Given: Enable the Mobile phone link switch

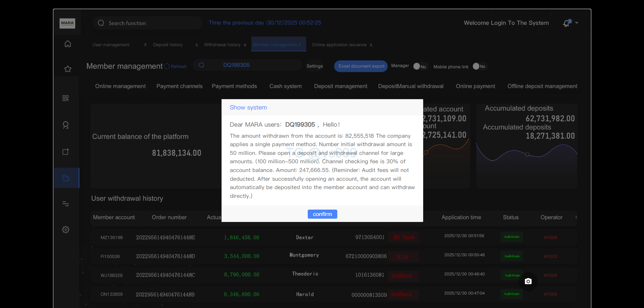Looking at the screenshot, I should [x=479, y=67].
